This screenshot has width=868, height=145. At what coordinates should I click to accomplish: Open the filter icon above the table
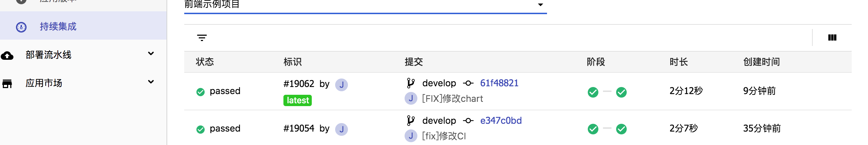pyautogui.click(x=202, y=38)
